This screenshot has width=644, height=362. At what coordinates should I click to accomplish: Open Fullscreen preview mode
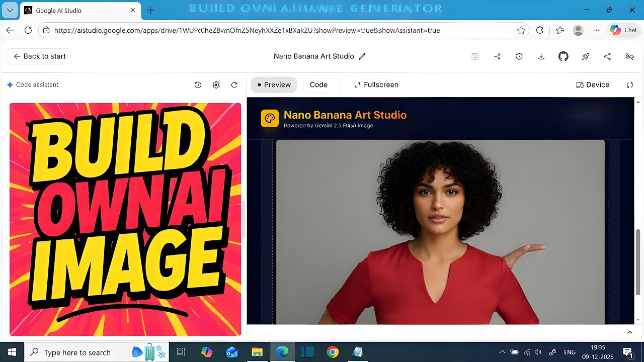[x=376, y=85]
